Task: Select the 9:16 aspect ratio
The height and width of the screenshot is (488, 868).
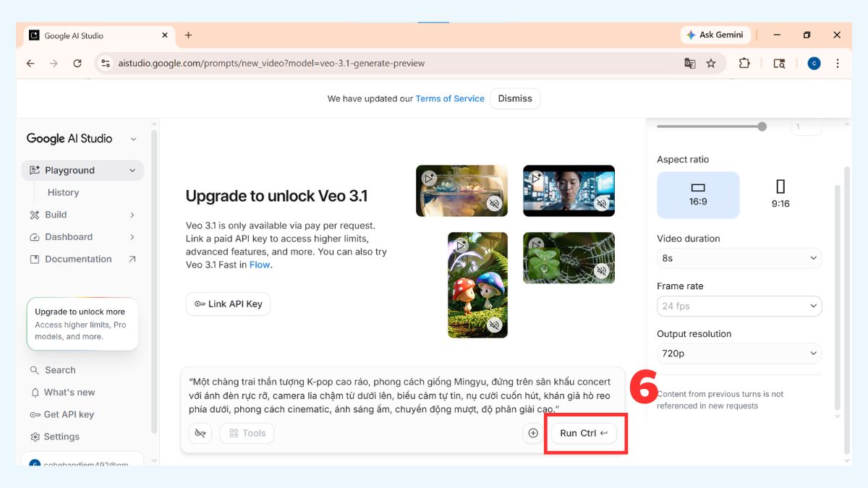Action: click(x=780, y=195)
